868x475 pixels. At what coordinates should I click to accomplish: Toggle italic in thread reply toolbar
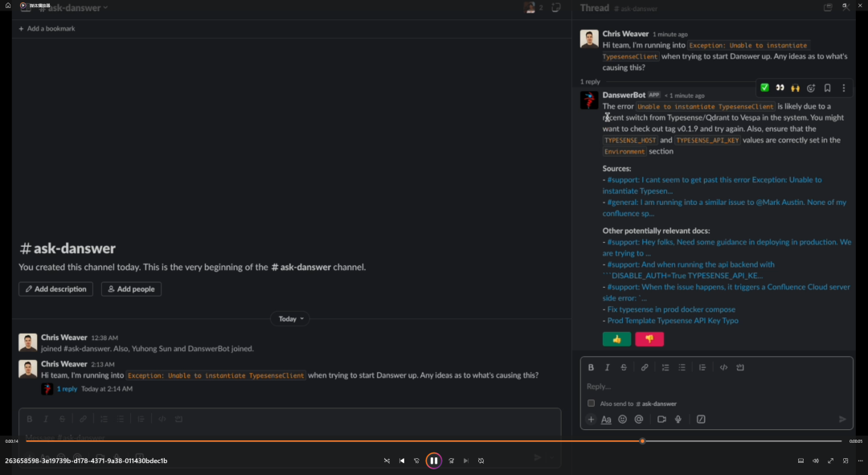pos(608,367)
